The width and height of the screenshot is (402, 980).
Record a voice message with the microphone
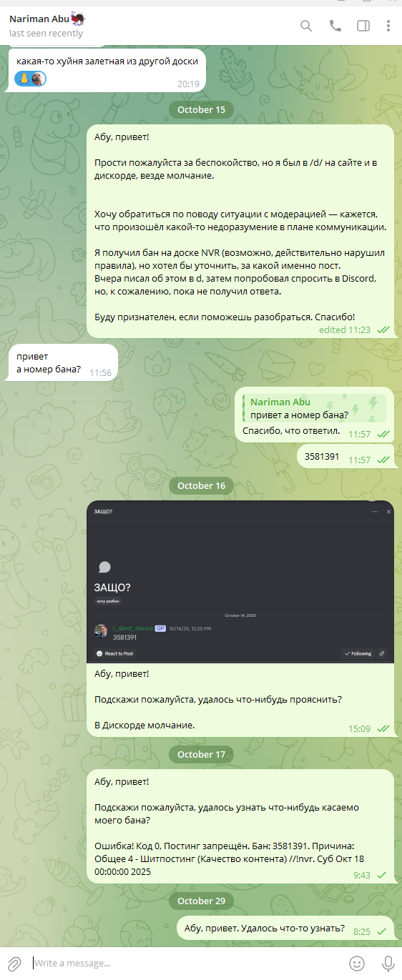pos(388,963)
